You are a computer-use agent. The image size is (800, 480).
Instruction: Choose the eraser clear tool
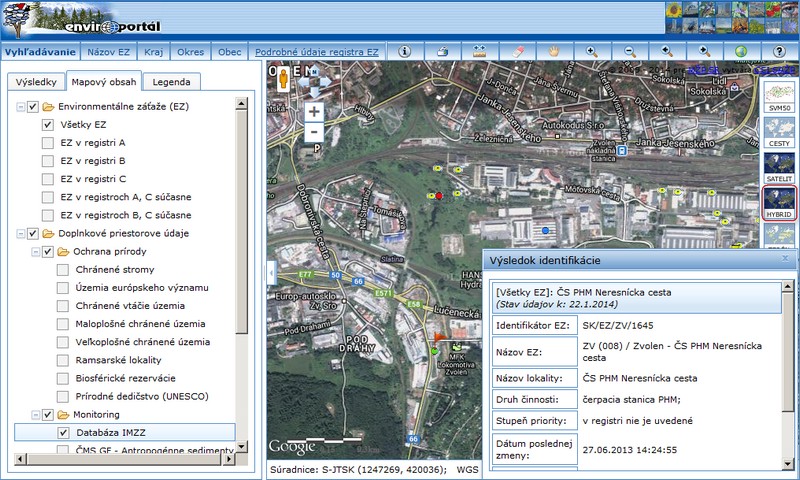517,52
